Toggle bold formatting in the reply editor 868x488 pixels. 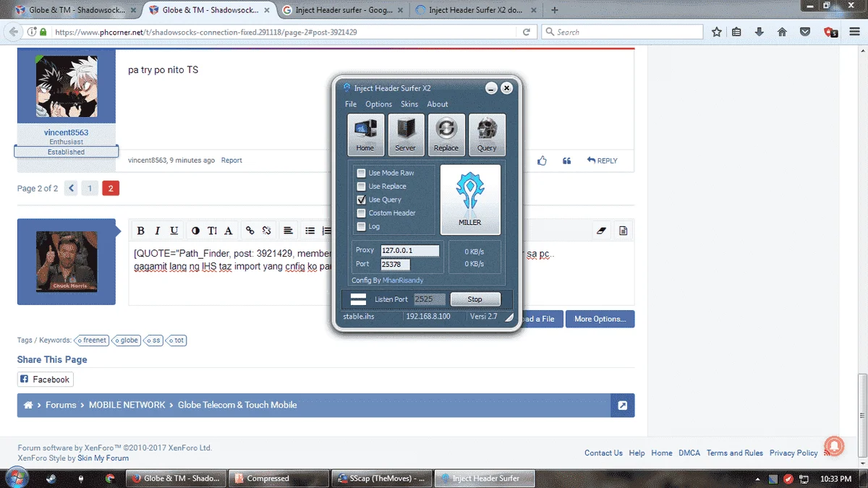(x=141, y=231)
